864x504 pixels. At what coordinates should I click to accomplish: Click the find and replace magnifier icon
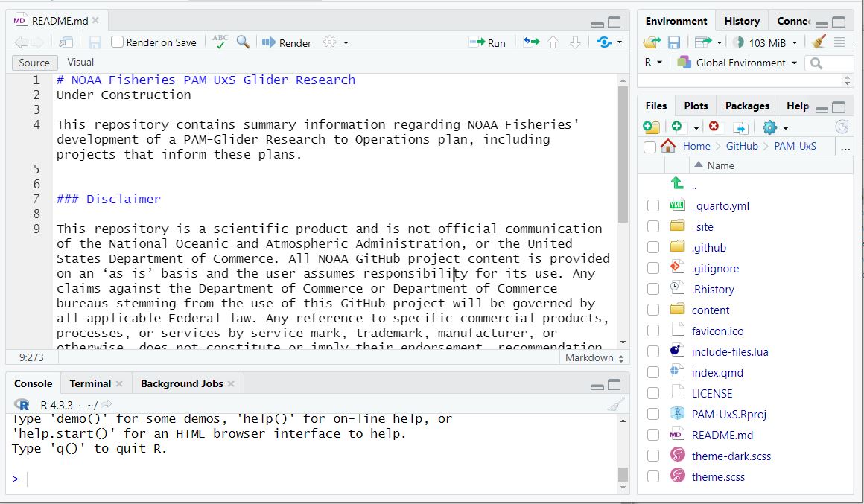coord(243,42)
